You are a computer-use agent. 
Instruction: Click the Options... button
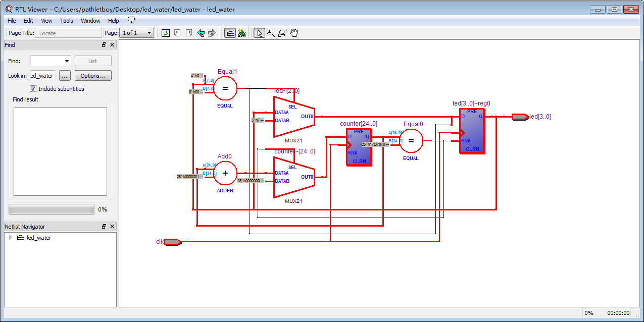(93, 76)
